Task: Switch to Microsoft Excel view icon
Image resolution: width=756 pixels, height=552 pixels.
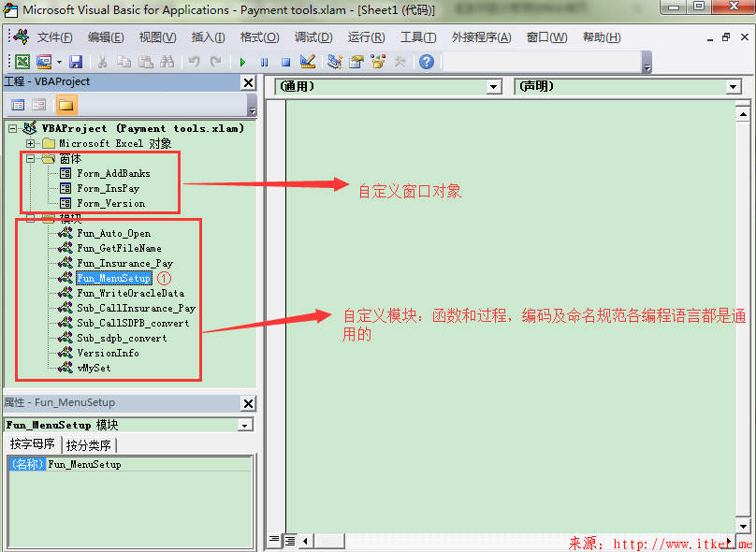Action: tap(22, 62)
